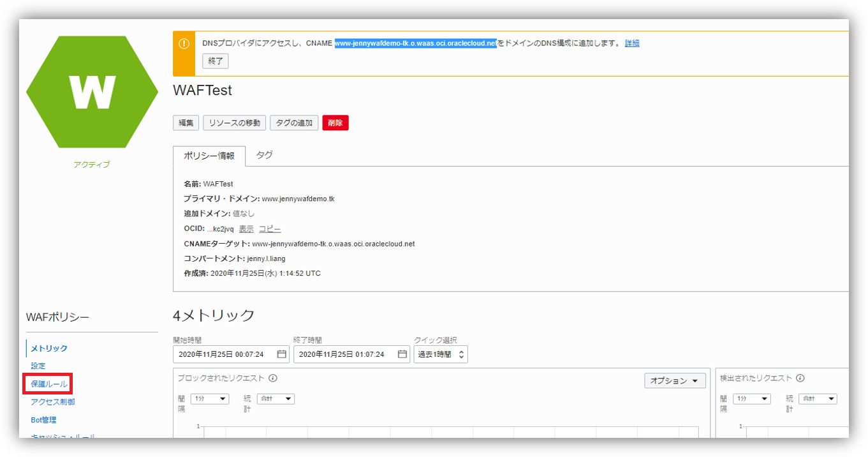Open アクセス制御 in the sidebar
868x457 pixels.
click(x=52, y=402)
